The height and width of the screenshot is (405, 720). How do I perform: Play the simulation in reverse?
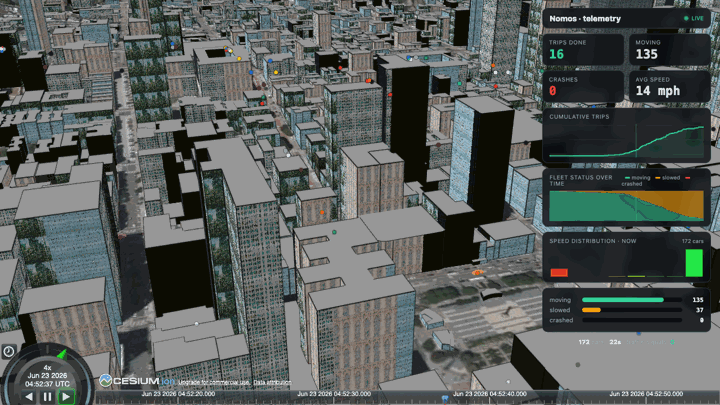pos(28,397)
